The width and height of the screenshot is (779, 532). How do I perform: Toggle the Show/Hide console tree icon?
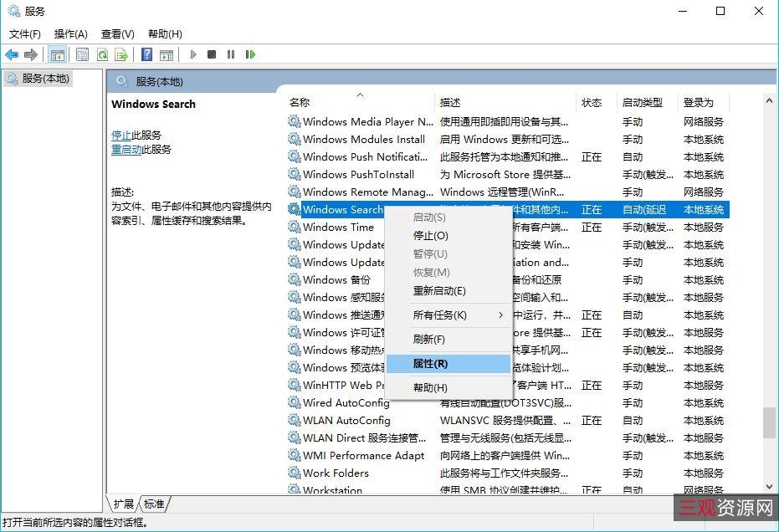tap(58, 54)
